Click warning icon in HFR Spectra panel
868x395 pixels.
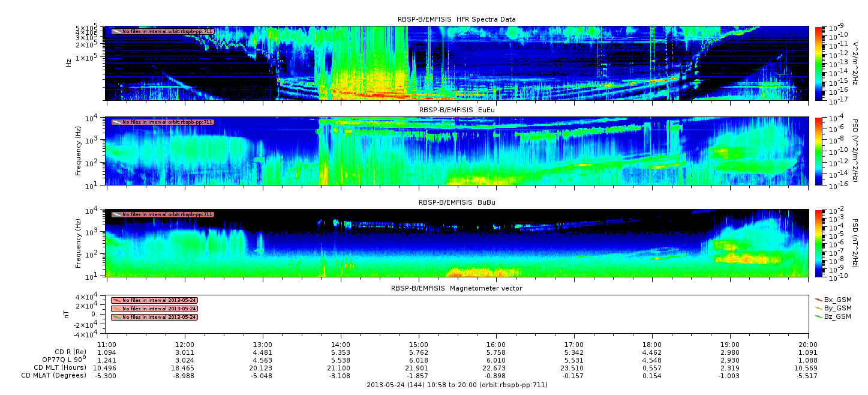tap(116, 31)
